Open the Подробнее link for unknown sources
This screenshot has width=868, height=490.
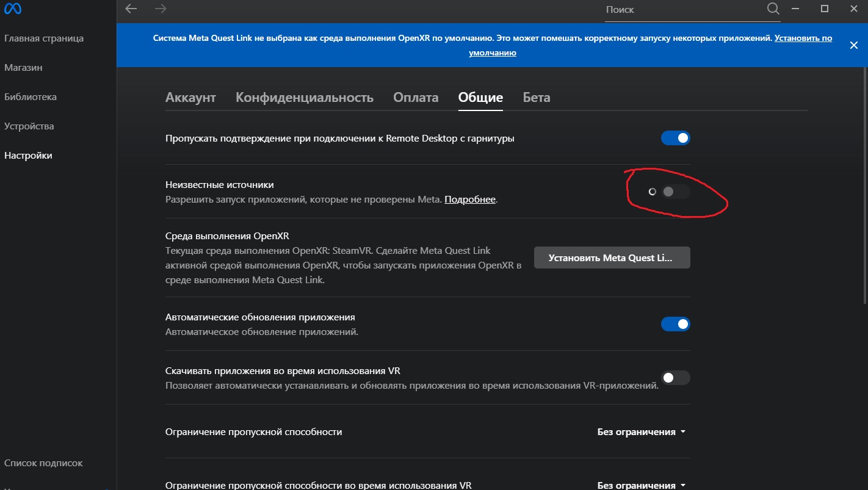coord(470,200)
